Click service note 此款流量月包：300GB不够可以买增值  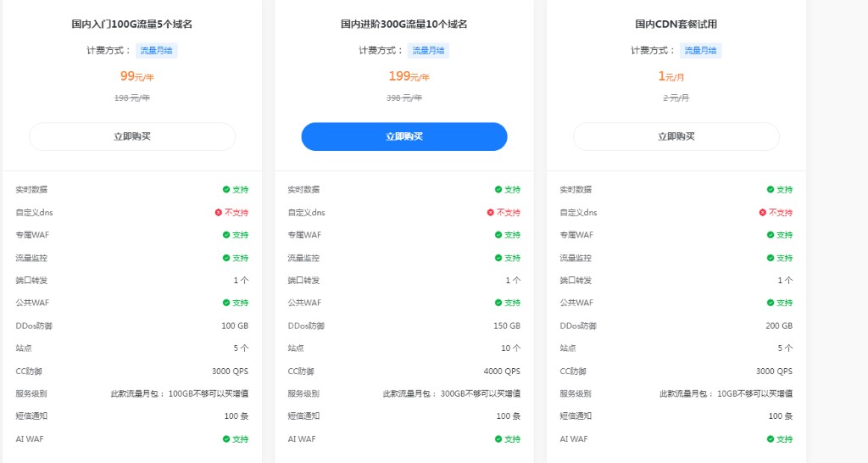pos(452,393)
